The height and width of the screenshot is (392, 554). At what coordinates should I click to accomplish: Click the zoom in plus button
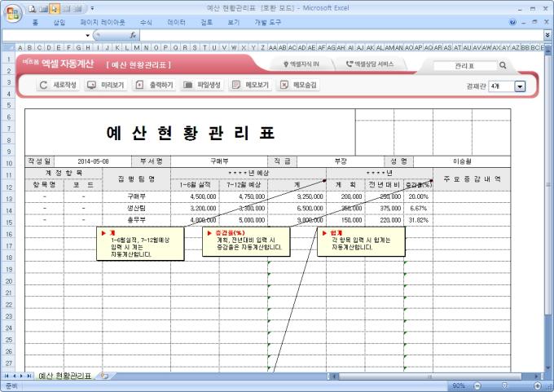point(538,385)
